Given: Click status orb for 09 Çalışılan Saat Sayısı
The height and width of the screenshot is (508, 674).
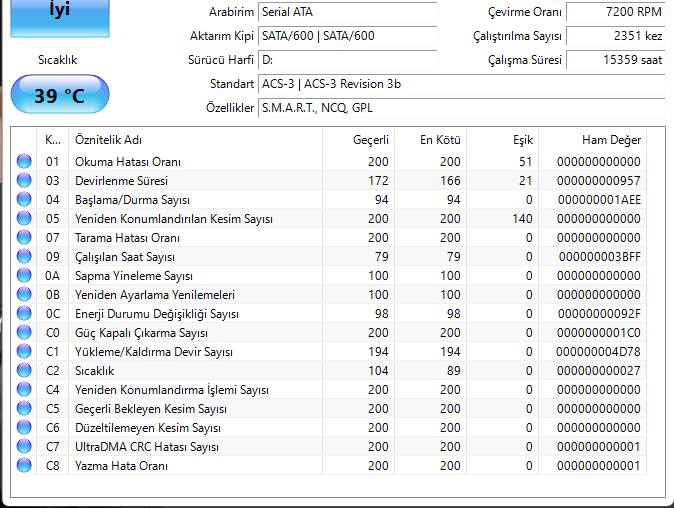Looking at the screenshot, I should point(24,257).
